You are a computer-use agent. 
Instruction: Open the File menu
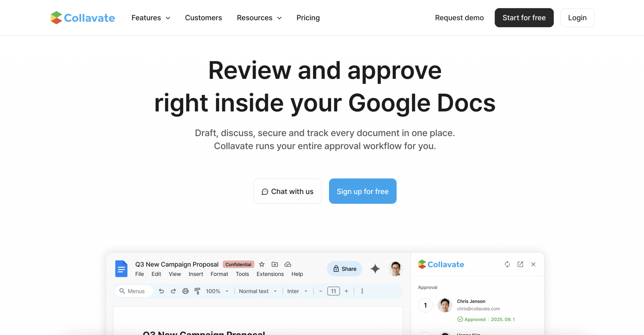pyautogui.click(x=140, y=274)
